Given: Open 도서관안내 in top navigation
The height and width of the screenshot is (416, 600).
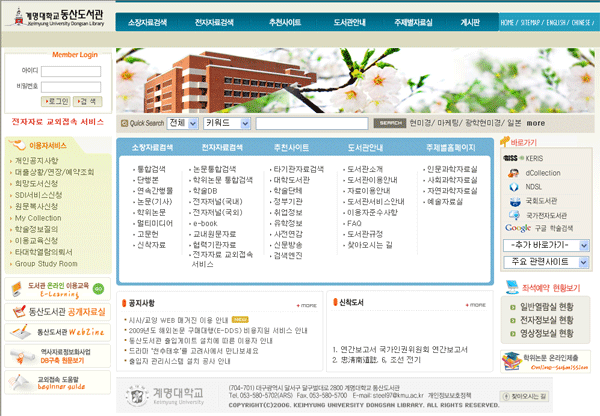Looking at the screenshot, I should [x=349, y=23].
